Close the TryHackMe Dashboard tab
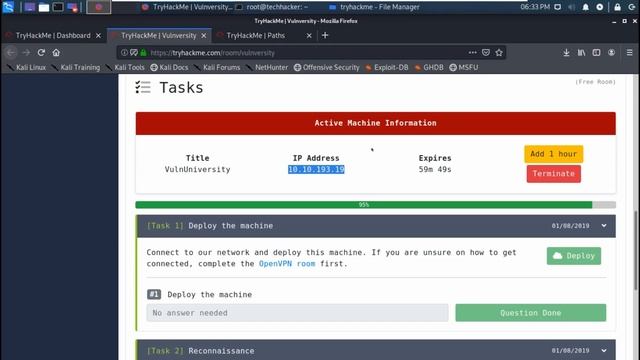Screen dimensions: 640x360 click(x=98, y=36)
